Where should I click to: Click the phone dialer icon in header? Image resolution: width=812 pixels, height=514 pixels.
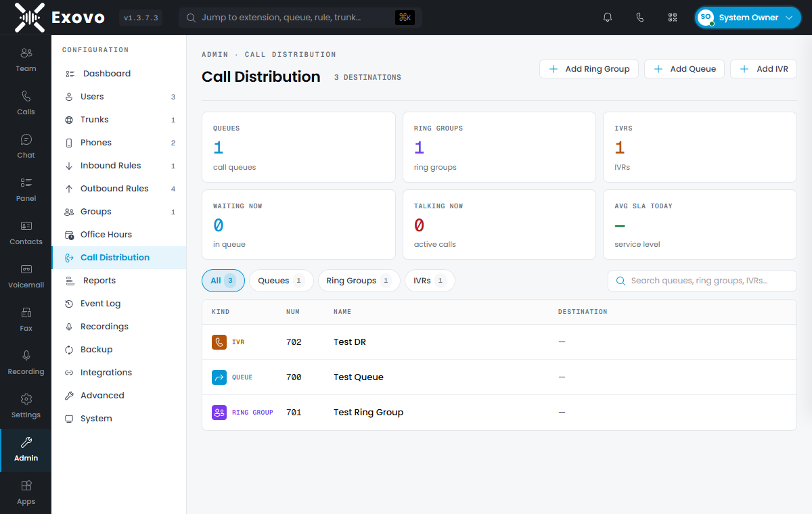[640, 18]
